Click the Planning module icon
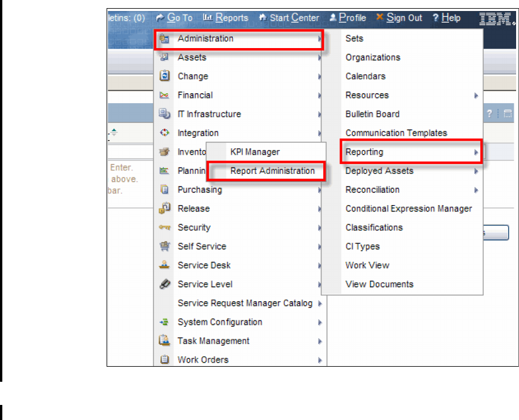This screenshot has height=420, width=519. click(165, 171)
